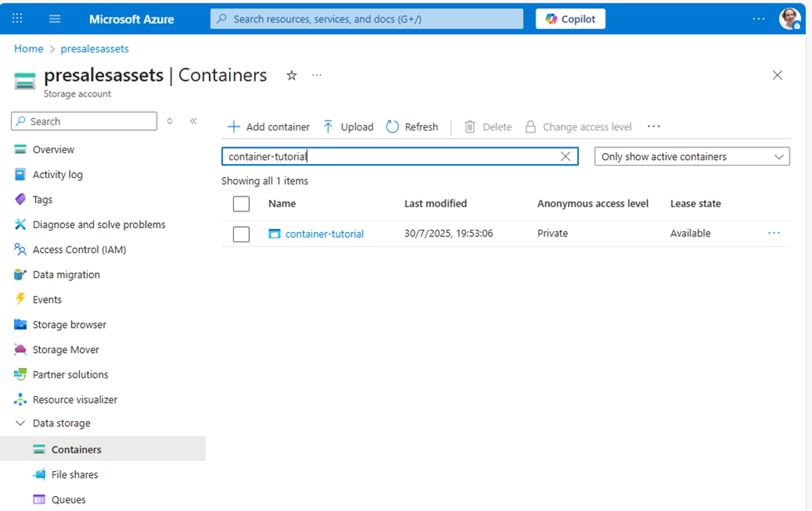Collapse the Data storage section
Image resolution: width=812 pixels, height=511 pixels.
(x=20, y=423)
